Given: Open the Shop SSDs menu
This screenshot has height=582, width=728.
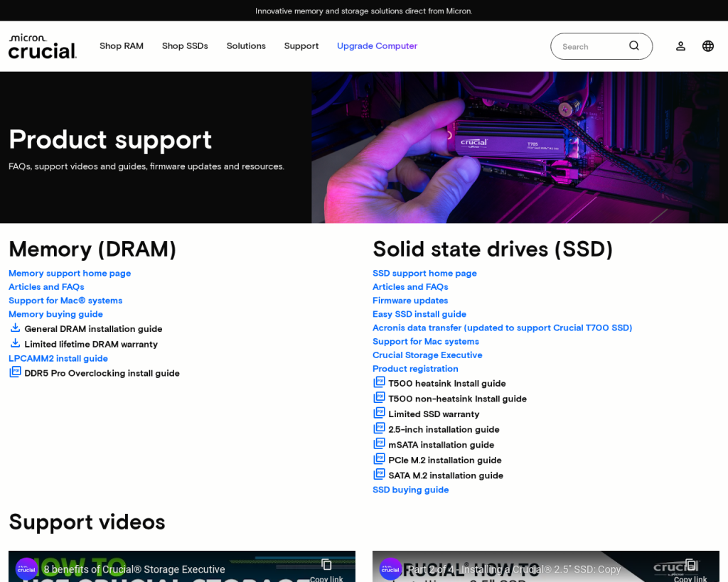Looking at the screenshot, I should tap(185, 46).
